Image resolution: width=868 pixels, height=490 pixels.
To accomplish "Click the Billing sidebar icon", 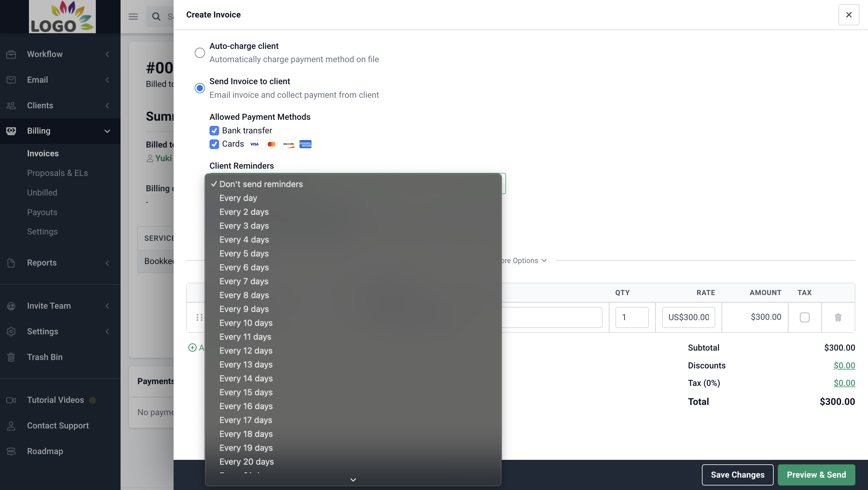I will click(x=11, y=131).
